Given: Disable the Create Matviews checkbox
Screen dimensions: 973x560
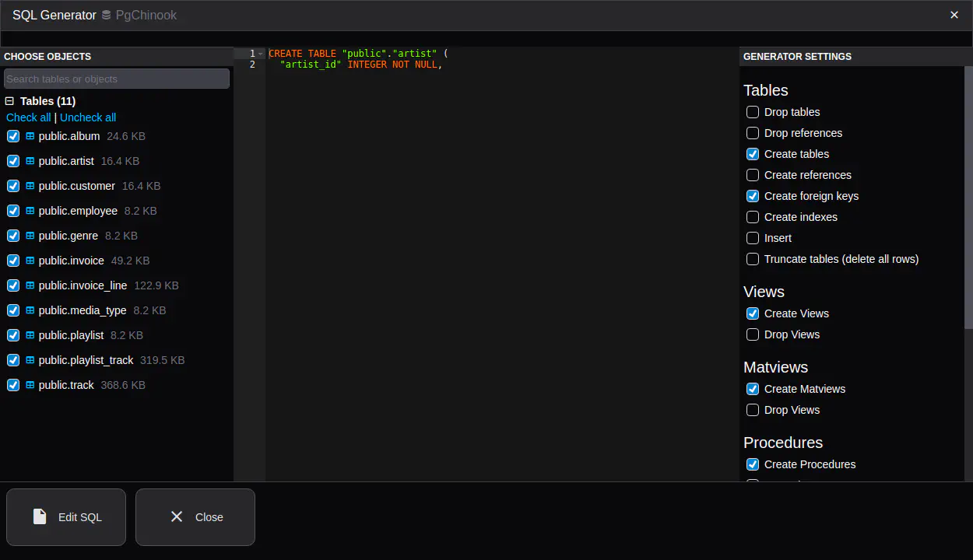Looking at the screenshot, I should click(x=753, y=389).
